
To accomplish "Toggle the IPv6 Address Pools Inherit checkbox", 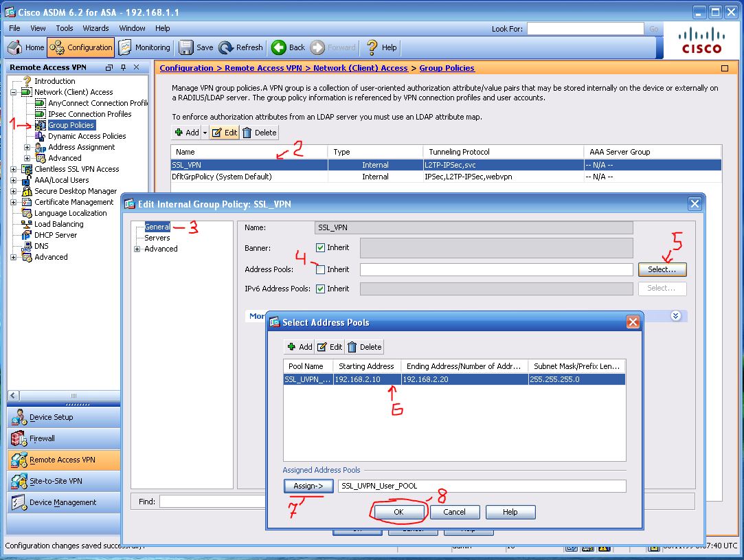I will point(320,289).
